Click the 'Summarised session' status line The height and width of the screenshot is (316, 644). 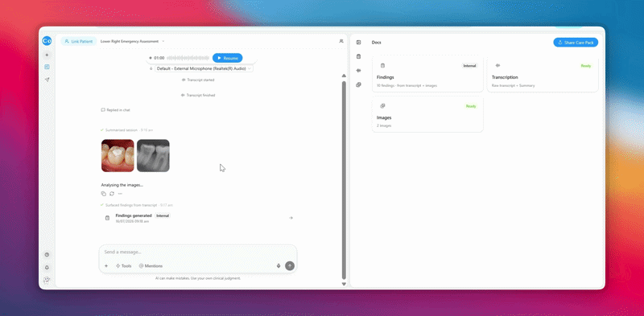(x=126, y=129)
